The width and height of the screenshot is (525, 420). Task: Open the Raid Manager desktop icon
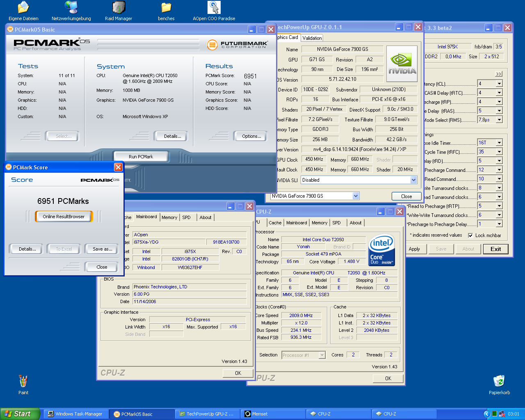pos(119,11)
